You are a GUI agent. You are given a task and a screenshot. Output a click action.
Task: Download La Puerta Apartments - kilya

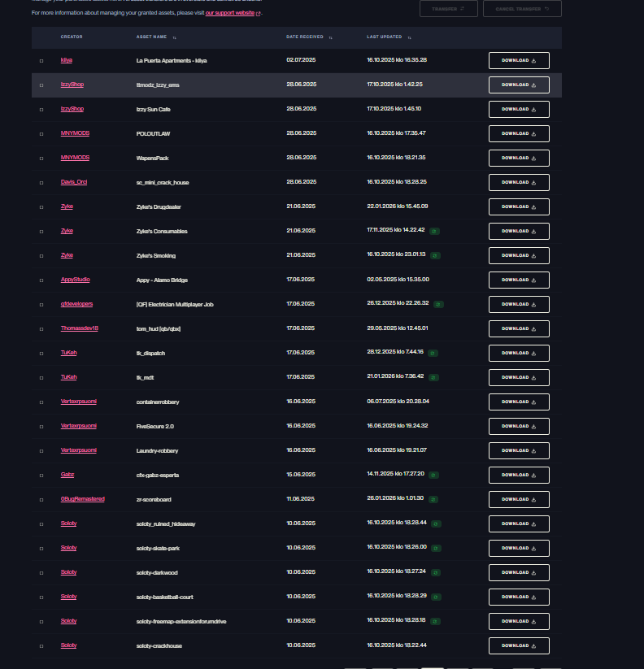pos(519,61)
